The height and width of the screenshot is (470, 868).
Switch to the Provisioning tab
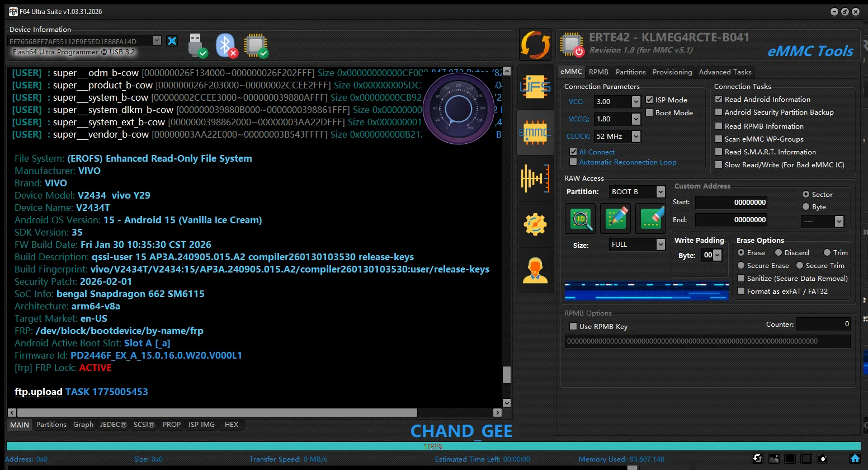[x=672, y=72]
